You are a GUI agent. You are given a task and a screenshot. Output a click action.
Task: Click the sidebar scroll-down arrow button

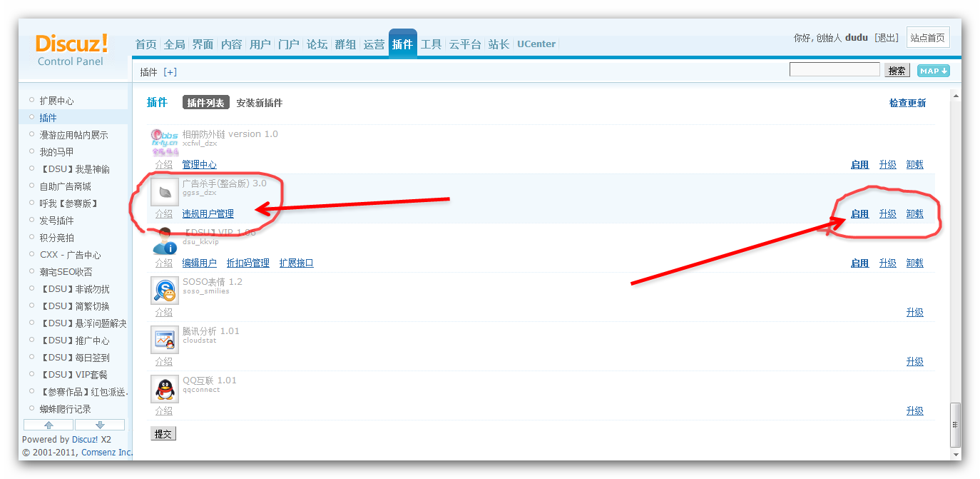click(x=100, y=425)
